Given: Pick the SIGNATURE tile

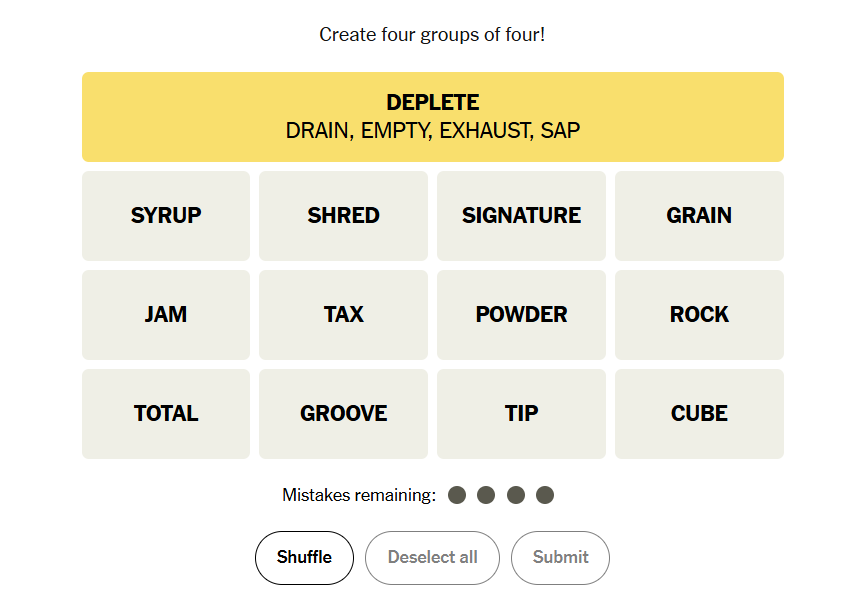Looking at the screenshot, I should coord(521,216).
